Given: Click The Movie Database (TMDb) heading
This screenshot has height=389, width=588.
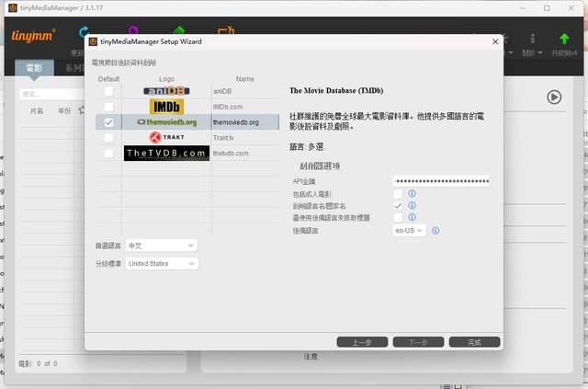Looking at the screenshot, I should click(x=336, y=90).
